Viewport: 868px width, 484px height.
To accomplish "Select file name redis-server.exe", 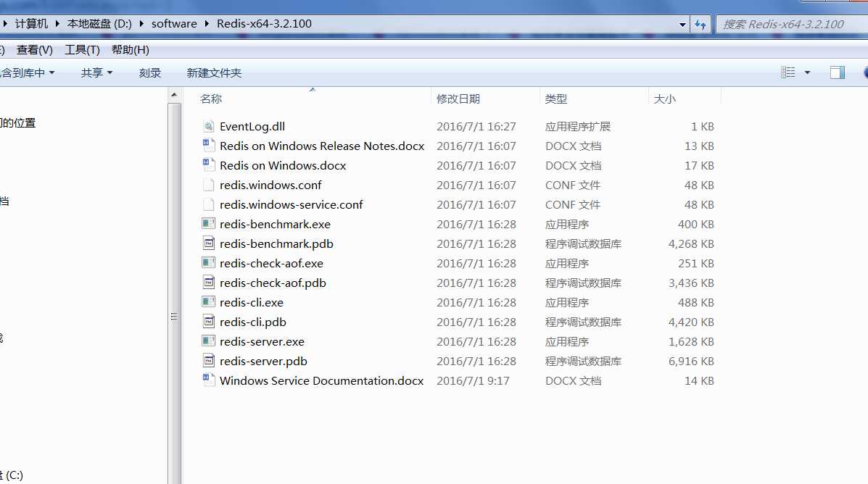I will (x=262, y=341).
